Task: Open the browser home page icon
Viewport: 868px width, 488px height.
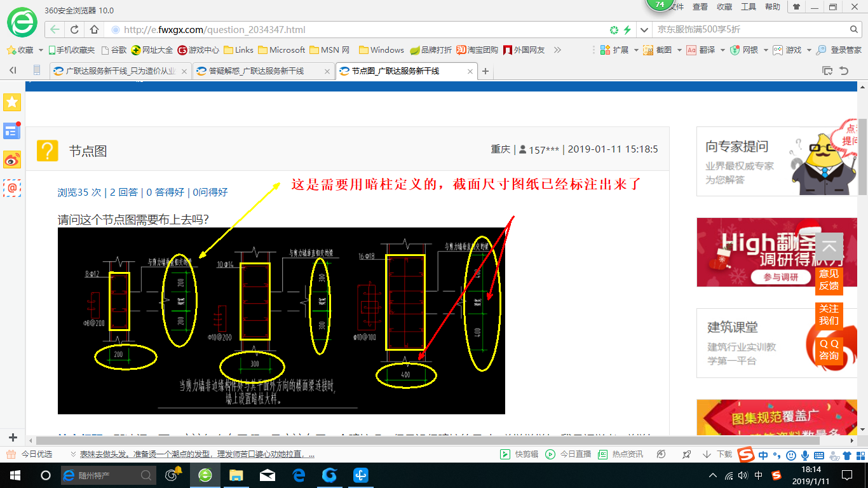Action: pyautogui.click(x=94, y=29)
